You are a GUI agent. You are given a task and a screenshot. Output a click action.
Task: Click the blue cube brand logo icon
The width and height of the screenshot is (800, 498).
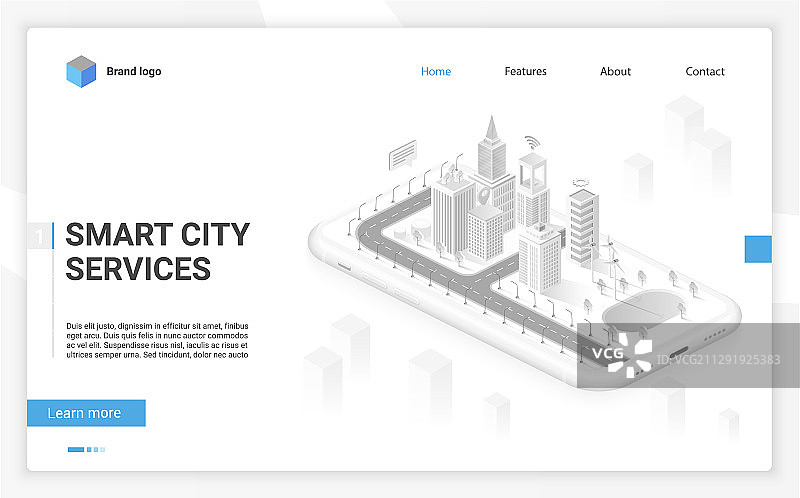(80, 71)
